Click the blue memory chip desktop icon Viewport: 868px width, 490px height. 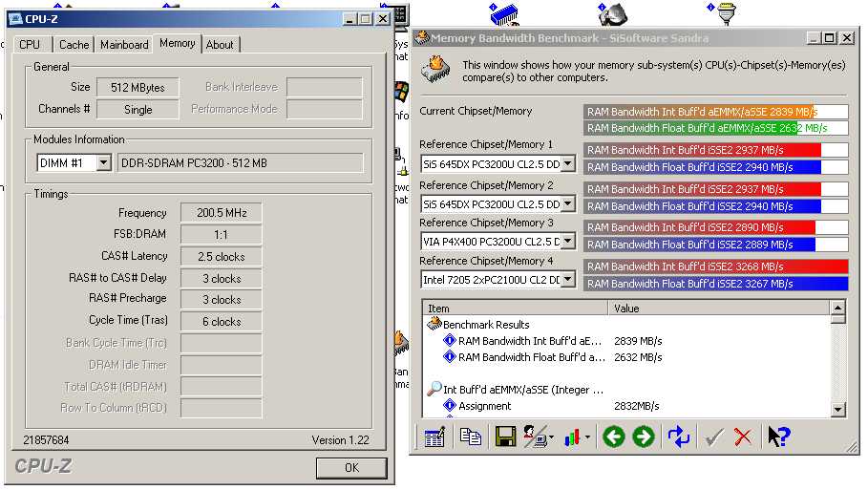pyautogui.click(x=503, y=13)
